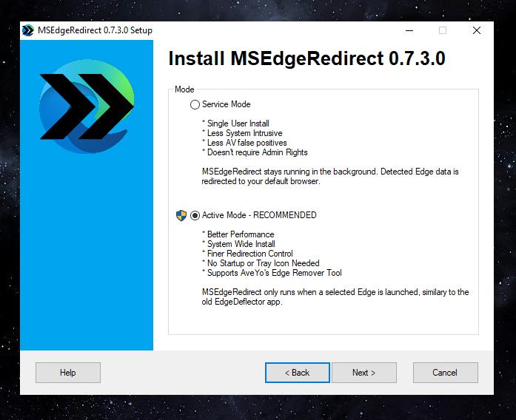Screen dimensions: 516x420
Task: Click the MSEdgeRedirect title bar icon
Action: click(28, 30)
